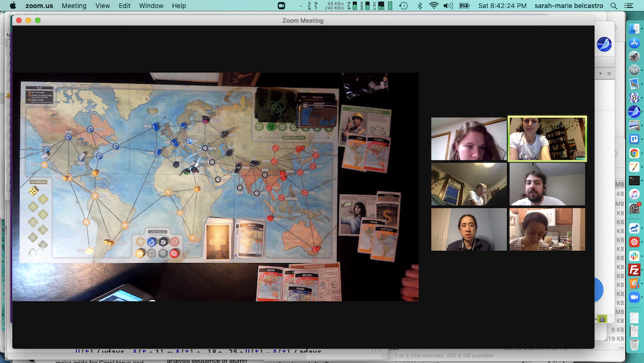Open Finder from the Dock

click(634, 28)
